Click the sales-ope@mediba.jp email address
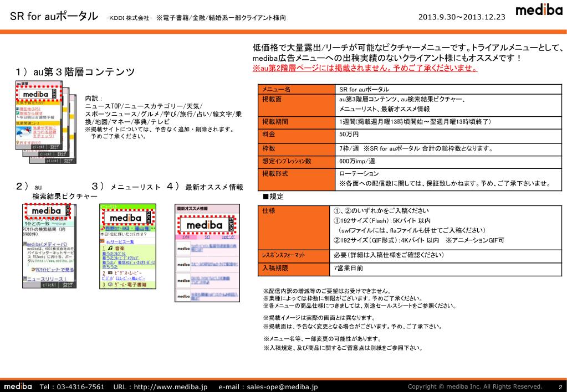Screen dimensions: 567x392 point(282,386)
